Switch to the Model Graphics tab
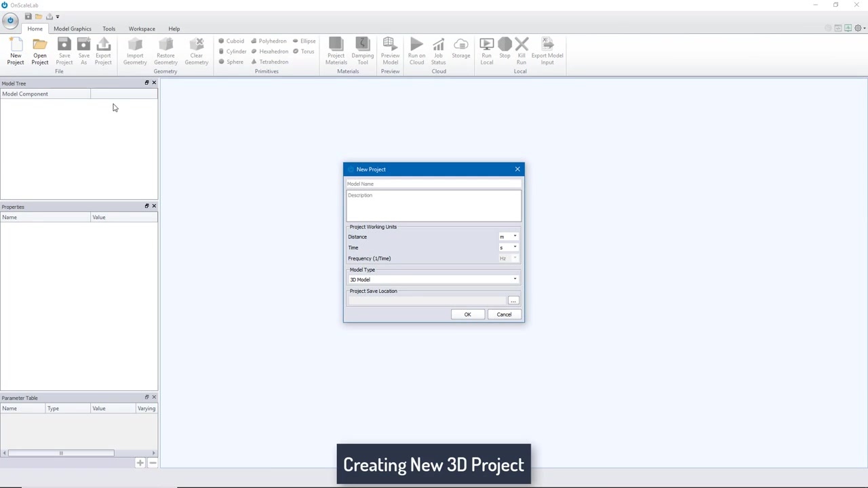868x488 pixels. click(72, 28)
